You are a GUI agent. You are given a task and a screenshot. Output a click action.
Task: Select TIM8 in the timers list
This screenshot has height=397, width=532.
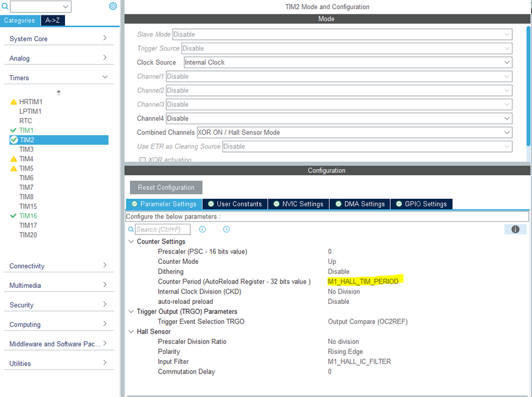tap(26, 197)
